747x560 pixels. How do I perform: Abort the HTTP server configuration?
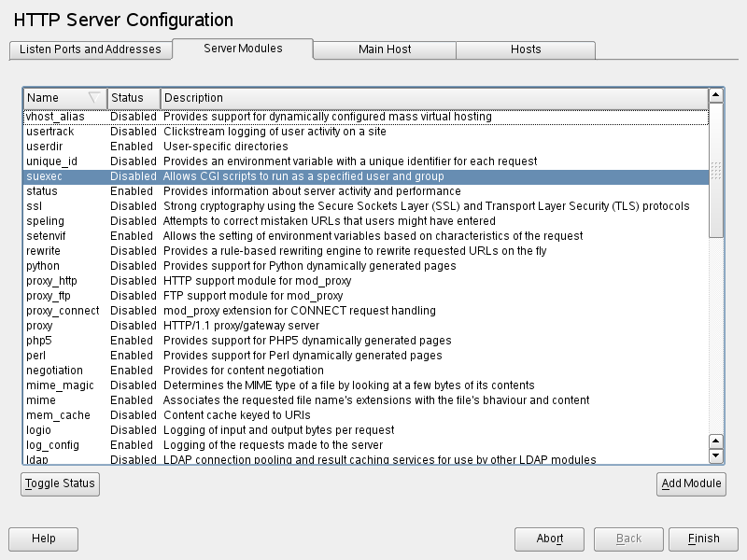coord(549,539)
